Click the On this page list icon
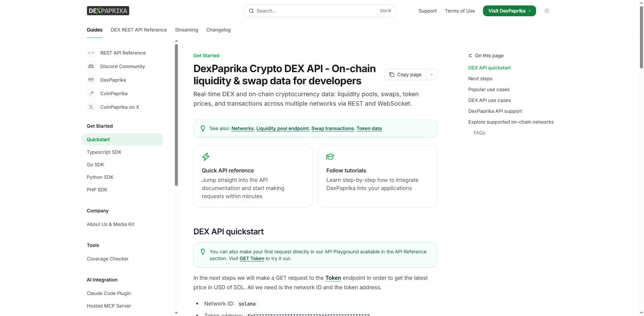The width and height of the screenshot is (644, 316). (x=470, y=56)
